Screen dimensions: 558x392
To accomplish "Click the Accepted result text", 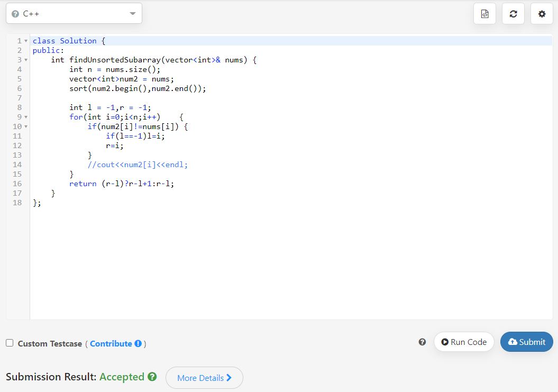I will tap(122, 377).
